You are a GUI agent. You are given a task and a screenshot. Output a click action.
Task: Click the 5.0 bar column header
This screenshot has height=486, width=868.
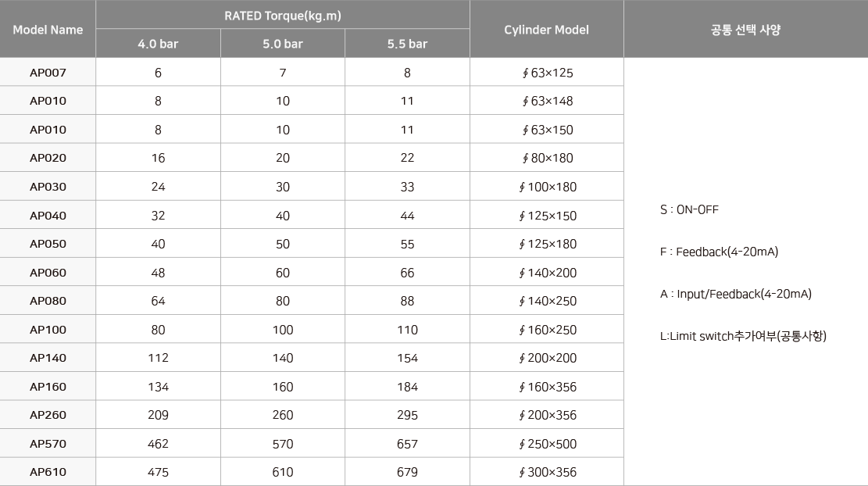(x=282, y=44)
